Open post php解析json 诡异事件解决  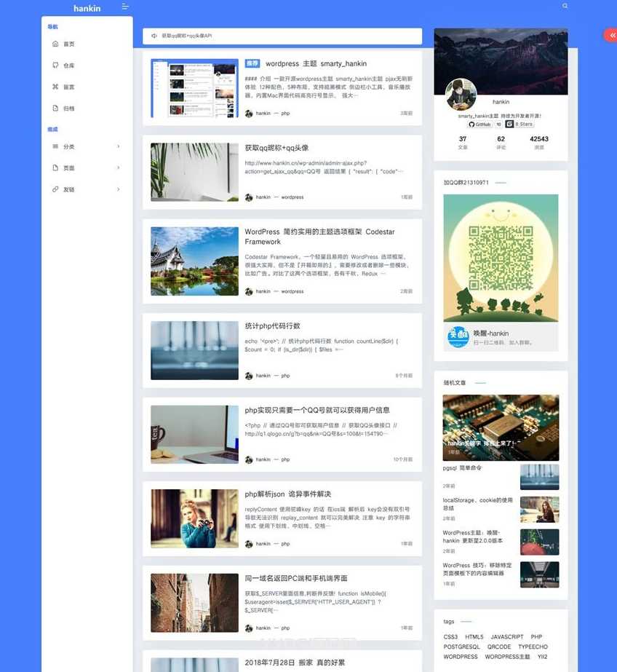coord(287,494)
